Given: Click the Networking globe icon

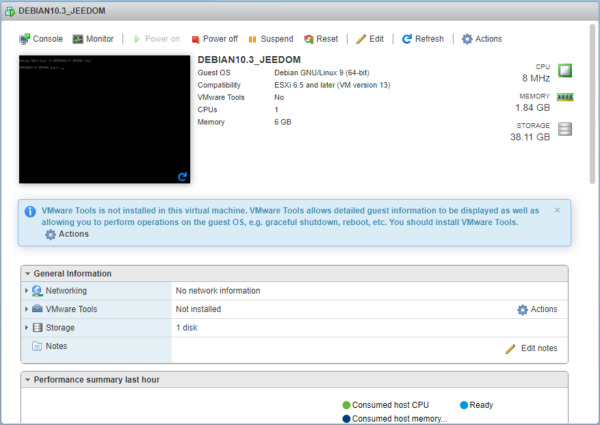Looking at the screenshot, I should (37, 291).
